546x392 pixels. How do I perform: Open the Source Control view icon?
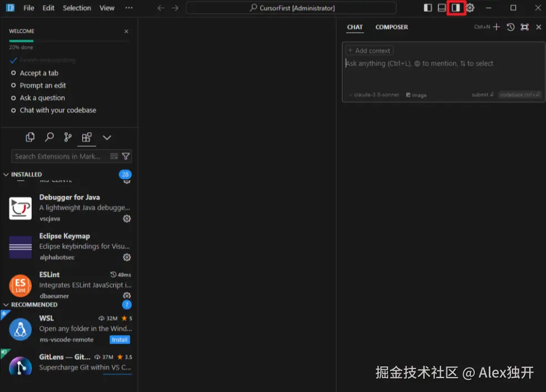(68, 137)
